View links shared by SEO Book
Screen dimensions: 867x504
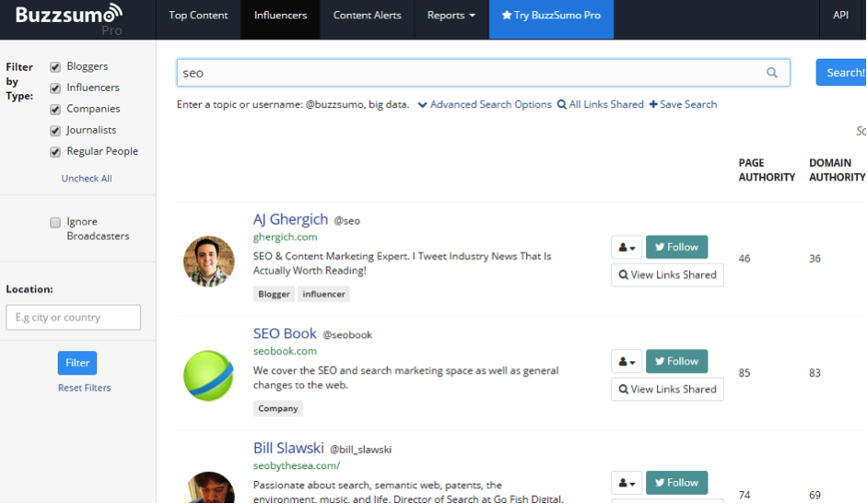[667, 389]
